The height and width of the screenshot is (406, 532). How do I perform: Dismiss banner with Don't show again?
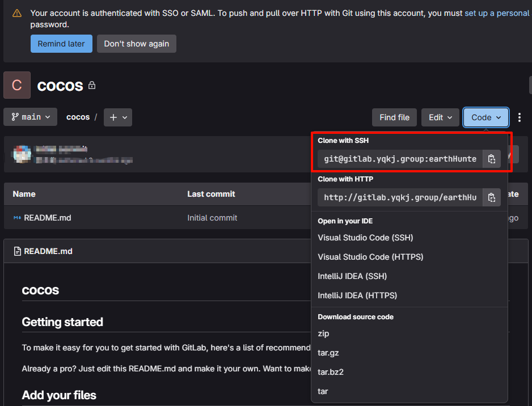point(136,43)
